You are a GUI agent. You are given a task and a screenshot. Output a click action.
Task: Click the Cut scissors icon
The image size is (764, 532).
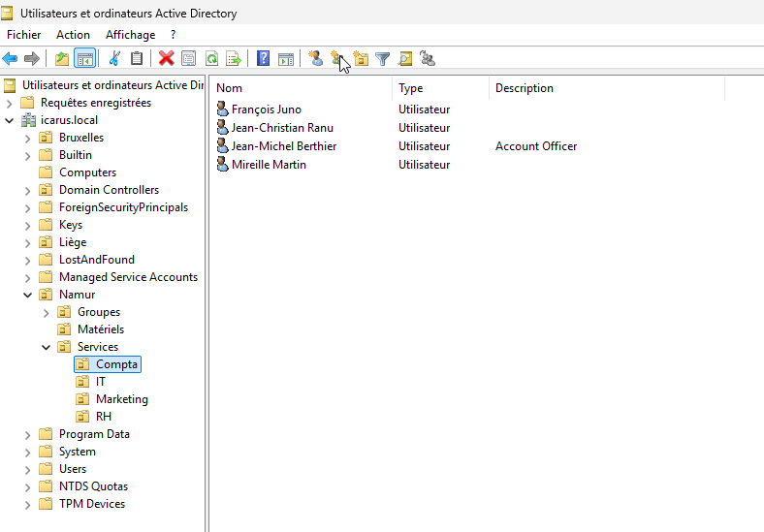click(114, 59)
